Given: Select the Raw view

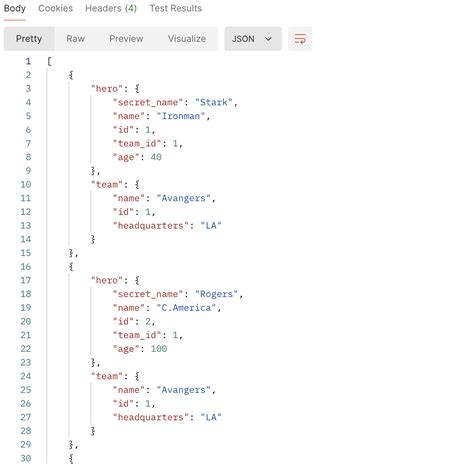Looking at the screenshot, I should click(75, 39).
